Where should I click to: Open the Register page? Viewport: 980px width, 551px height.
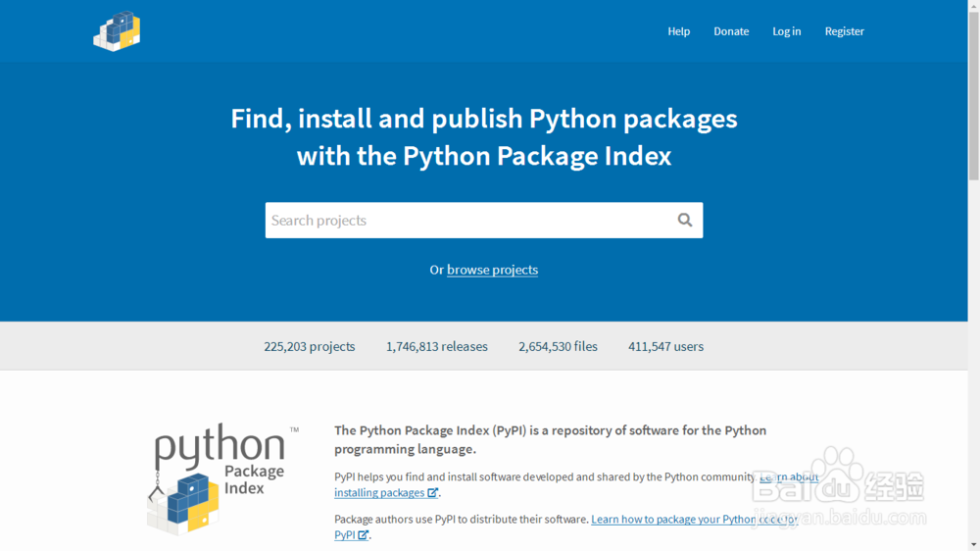(x=844, y=31)
